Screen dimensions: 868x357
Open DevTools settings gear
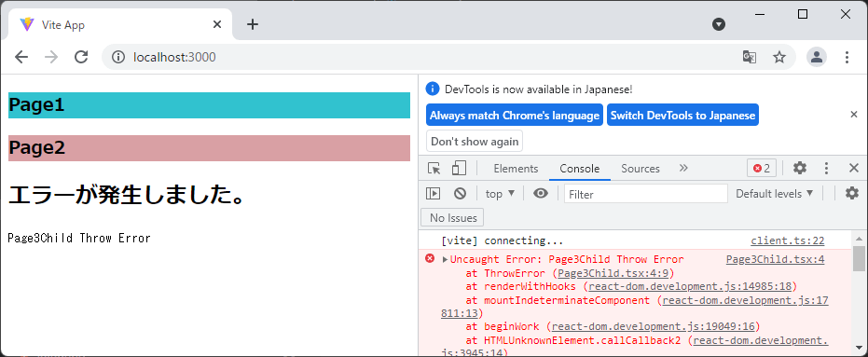[x=800, y=169]
